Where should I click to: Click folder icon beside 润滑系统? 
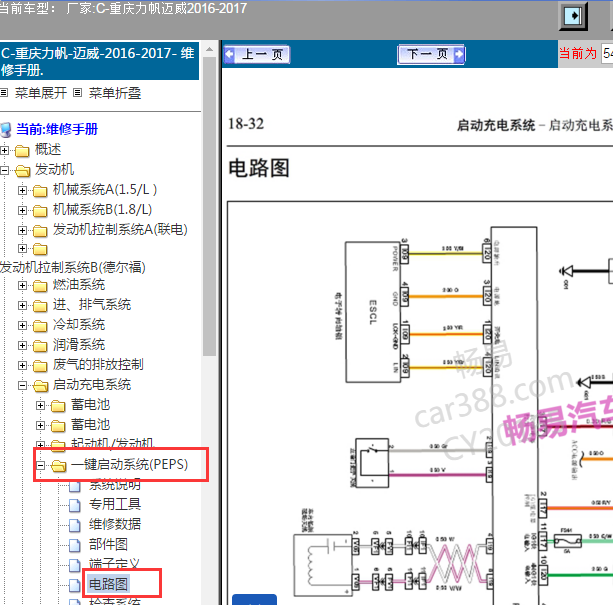click(x=40, y=345)
